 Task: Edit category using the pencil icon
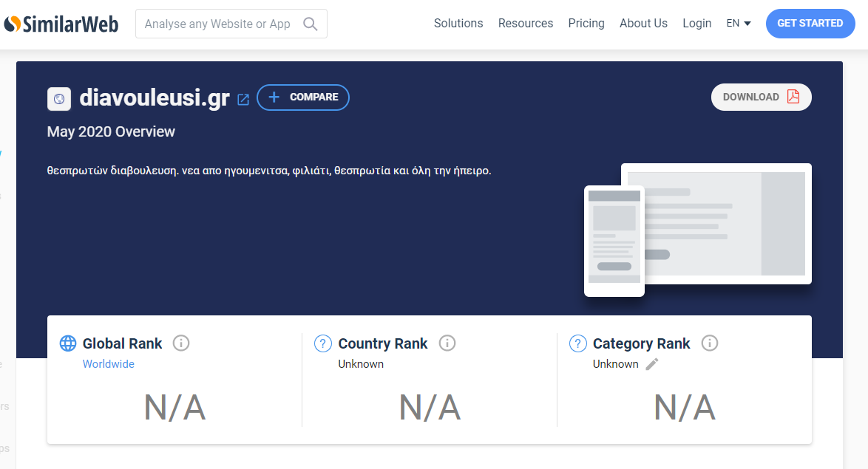pyautogui.click(x=652, y=364)
